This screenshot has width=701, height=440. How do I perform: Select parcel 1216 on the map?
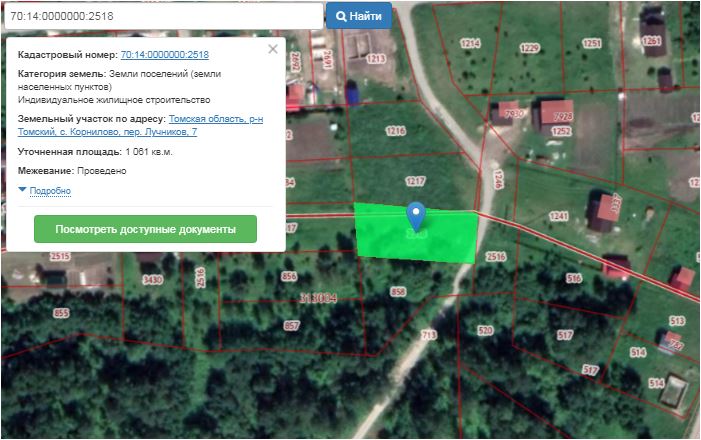coord(396,131)
